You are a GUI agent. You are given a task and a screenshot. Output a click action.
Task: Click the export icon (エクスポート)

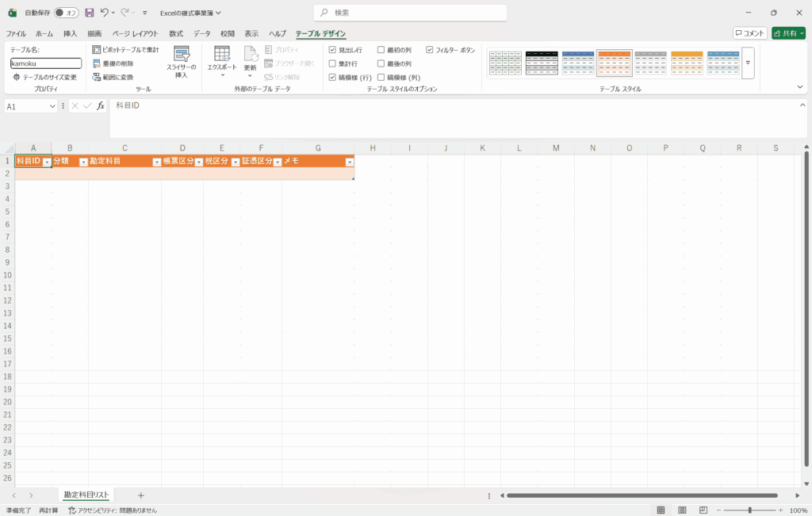222,54
